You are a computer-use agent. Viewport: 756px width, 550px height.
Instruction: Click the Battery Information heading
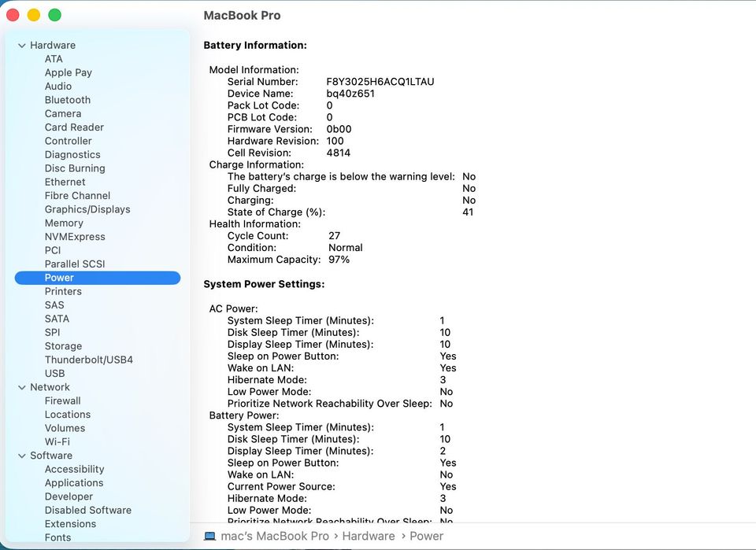click(255, 46)
